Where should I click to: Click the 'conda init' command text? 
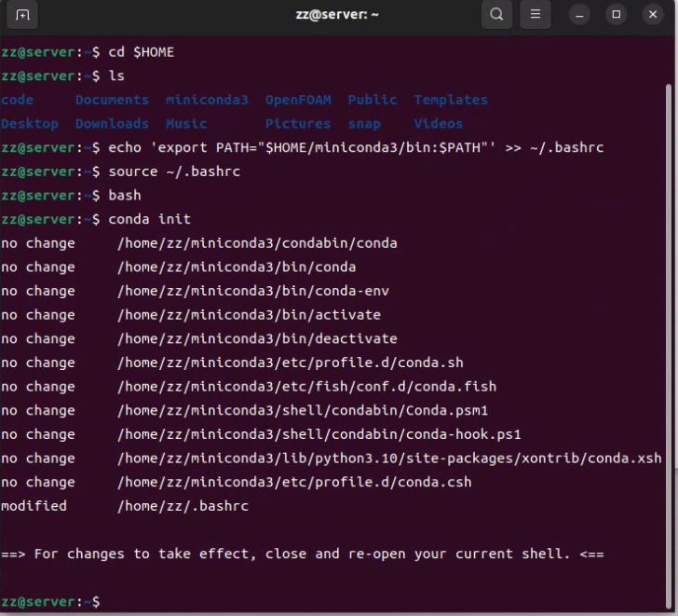(x=149, y=219)
